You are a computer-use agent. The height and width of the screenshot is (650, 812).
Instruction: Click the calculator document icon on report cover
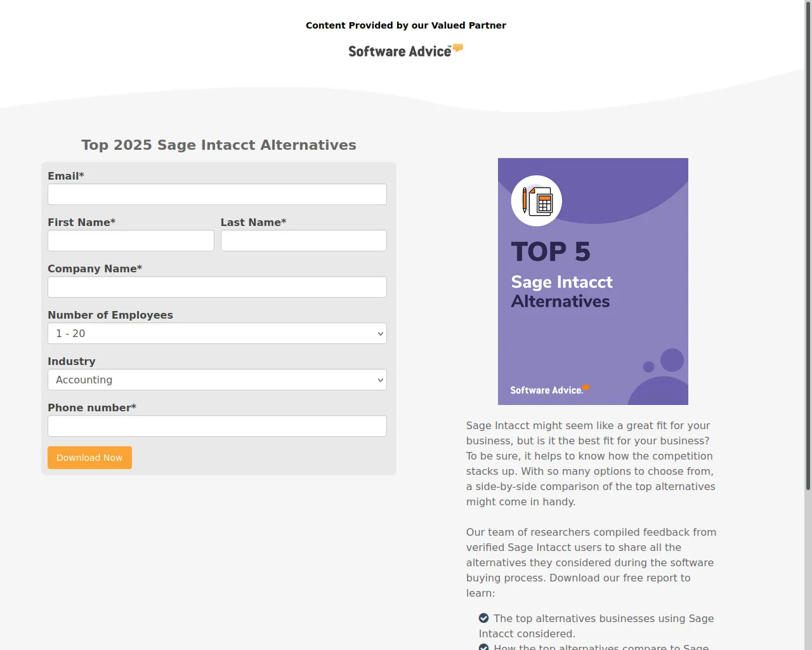point(537,201)
